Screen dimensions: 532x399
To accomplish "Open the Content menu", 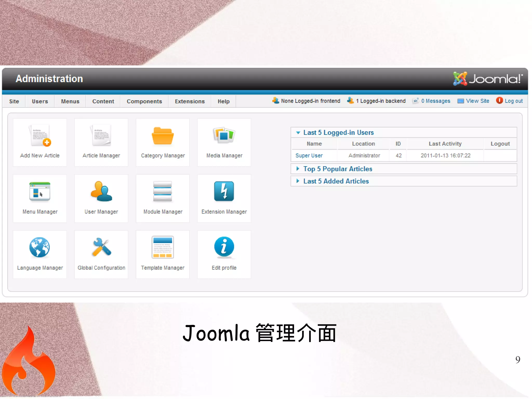I will tap(103, 101).
